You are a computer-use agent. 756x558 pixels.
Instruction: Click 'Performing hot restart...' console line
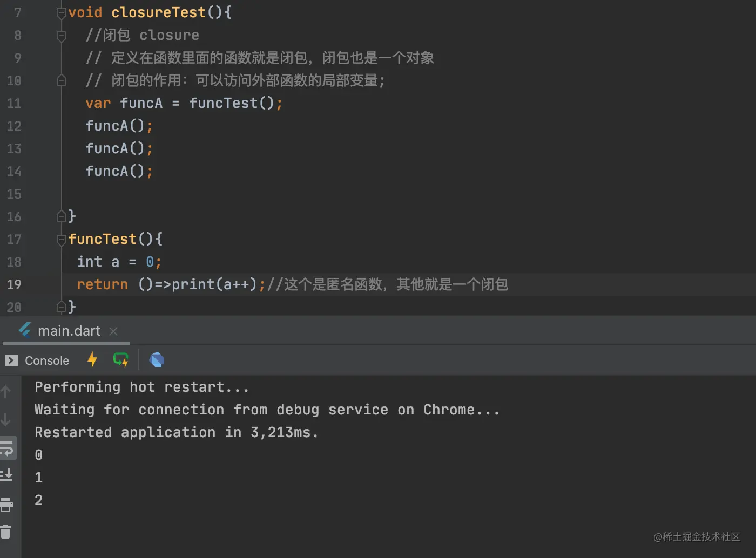[142, 387]
